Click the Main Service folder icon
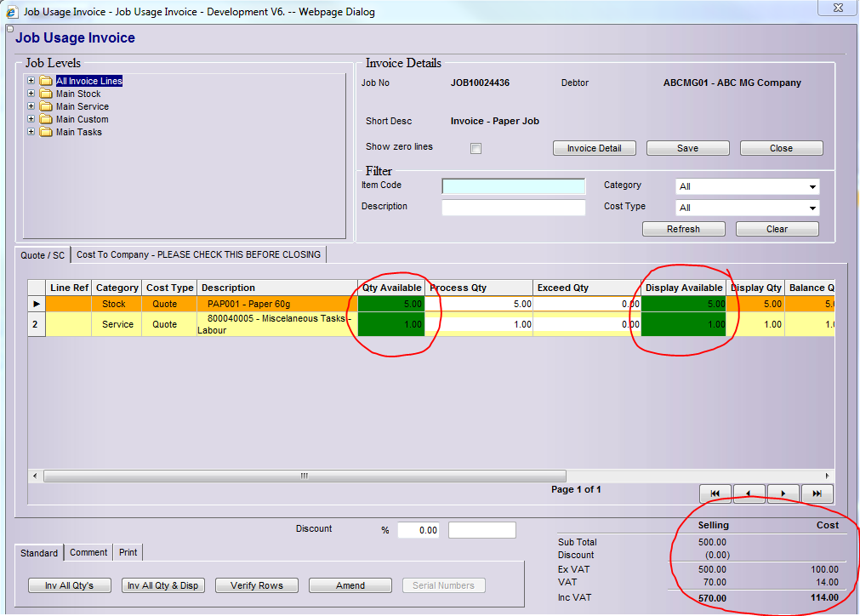This screenshot has height=616, width=860. point(46,107)
